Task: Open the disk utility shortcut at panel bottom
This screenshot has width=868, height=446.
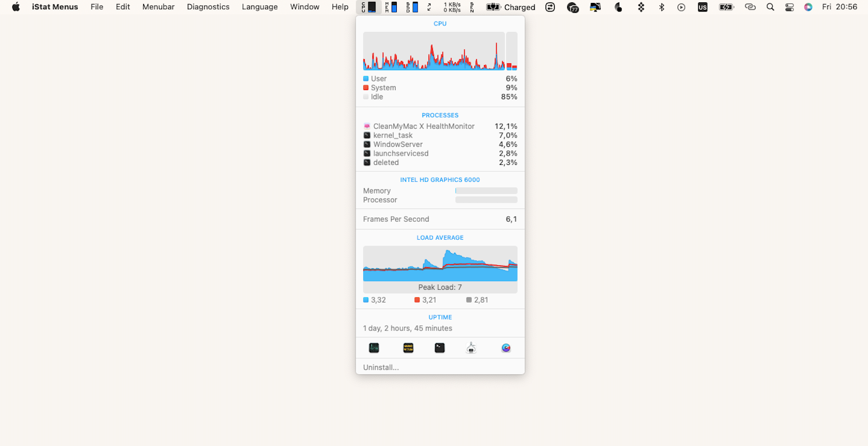Action: [x=471, y=347]
